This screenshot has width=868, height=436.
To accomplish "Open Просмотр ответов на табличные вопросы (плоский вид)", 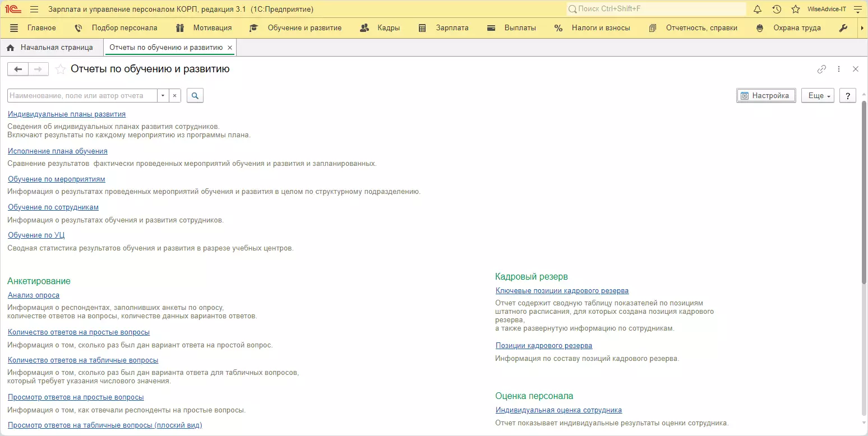I will [105, 425].
